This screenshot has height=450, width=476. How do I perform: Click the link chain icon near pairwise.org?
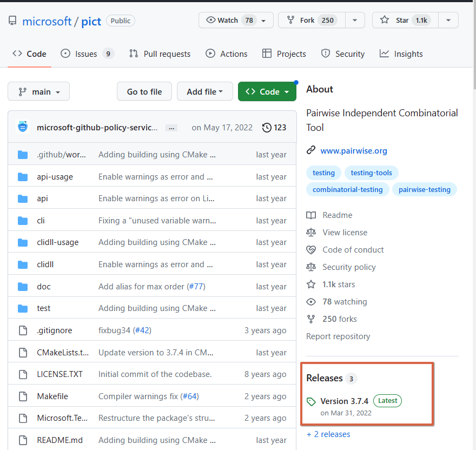(x=311, y=150)
